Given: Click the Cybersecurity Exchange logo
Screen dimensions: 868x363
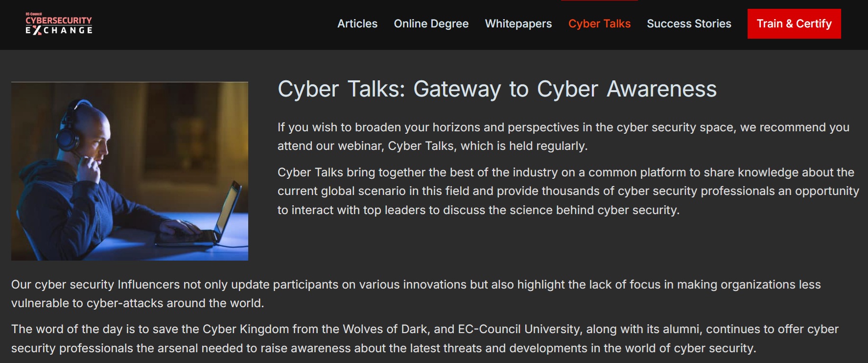Looking at the screenshot, I should click(59, 24).
